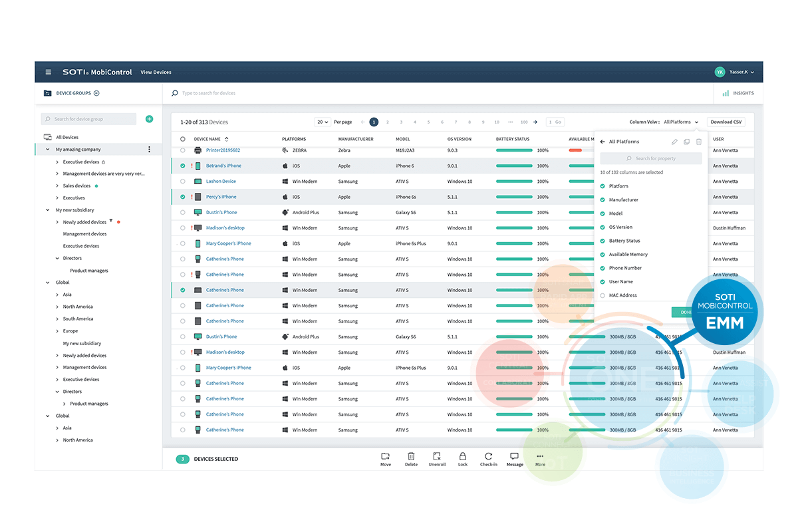Select all devices with the header checkbox
Viewport: 798px width, 532px height.
[x=183, y=140]
